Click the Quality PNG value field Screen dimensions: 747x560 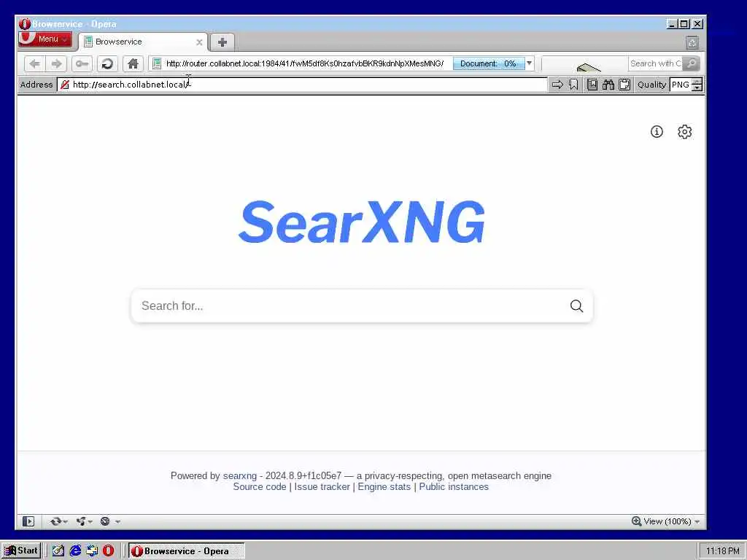coord(681,85)
